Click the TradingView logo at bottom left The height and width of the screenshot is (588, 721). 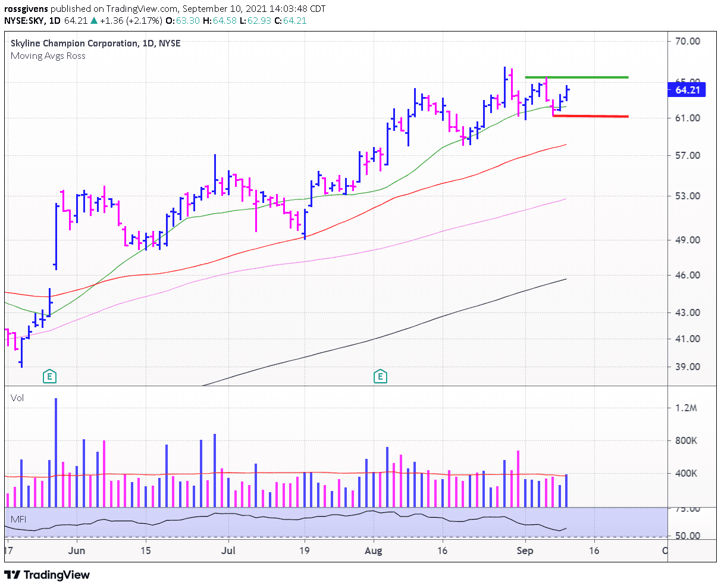pos(48,575)
